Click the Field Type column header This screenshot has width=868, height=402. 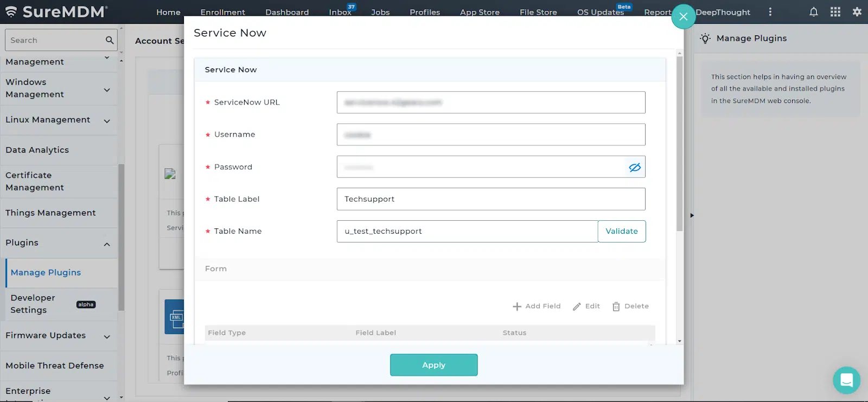[227, 333]
